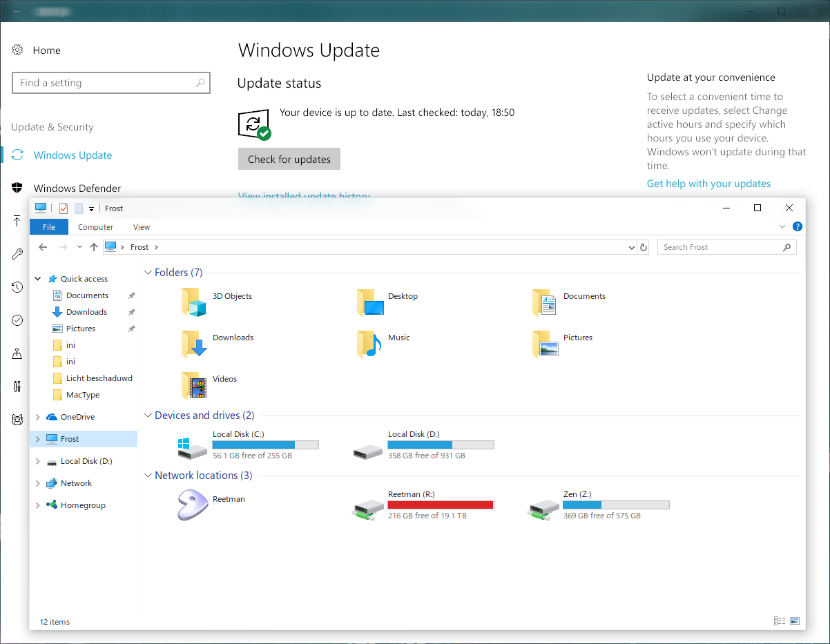Click Properties icon in quick access toolbar
This screenshot has height=644, width=830.
coord(64,208)
